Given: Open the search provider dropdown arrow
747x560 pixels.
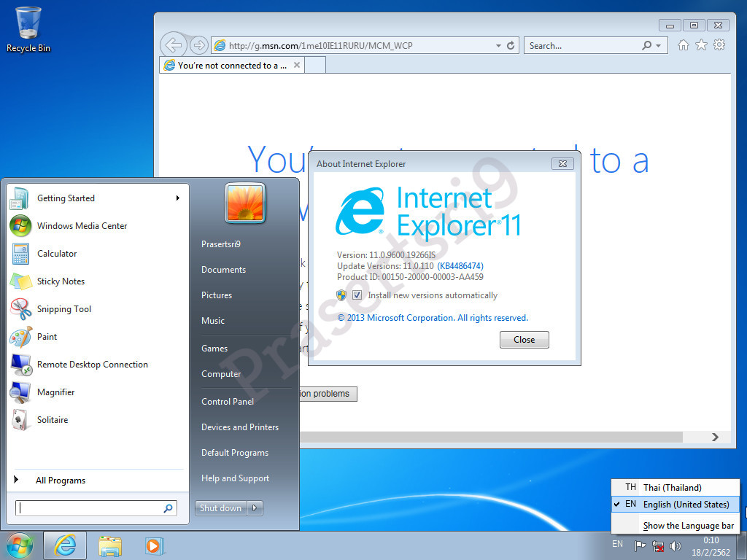Looking at the screenshot, I should (659, 46).
